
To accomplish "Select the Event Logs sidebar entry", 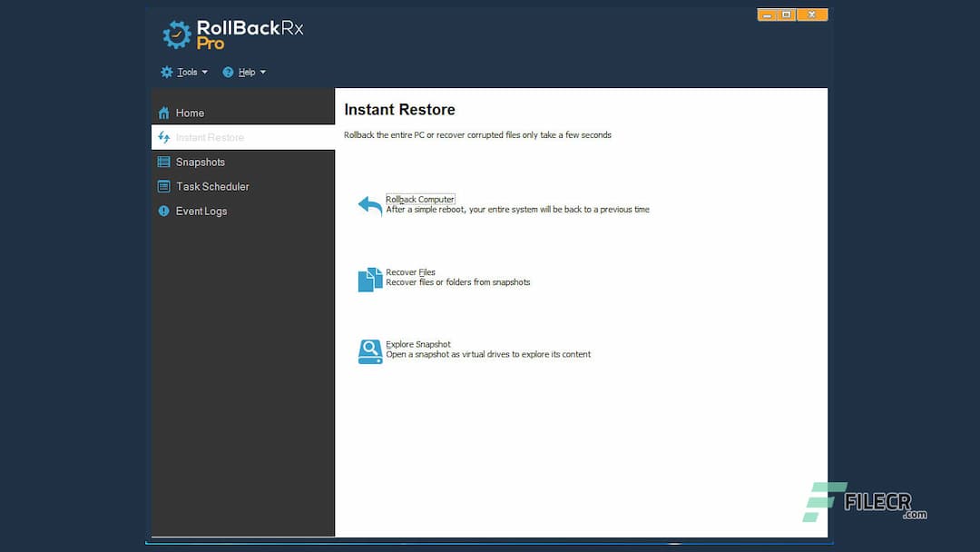I will click(201, 211).
